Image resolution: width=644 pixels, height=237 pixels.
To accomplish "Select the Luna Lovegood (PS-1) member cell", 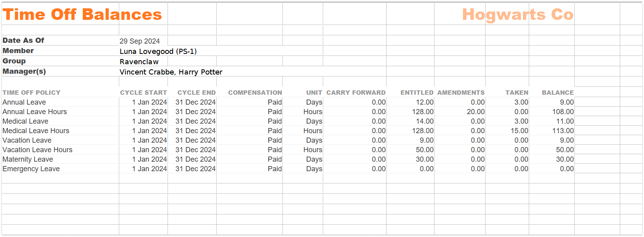I will (158, 51).
